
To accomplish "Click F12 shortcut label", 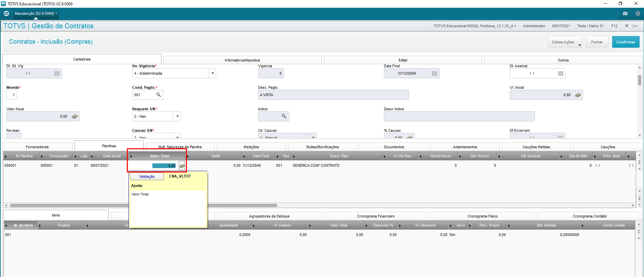I will [x=614, y=26].
